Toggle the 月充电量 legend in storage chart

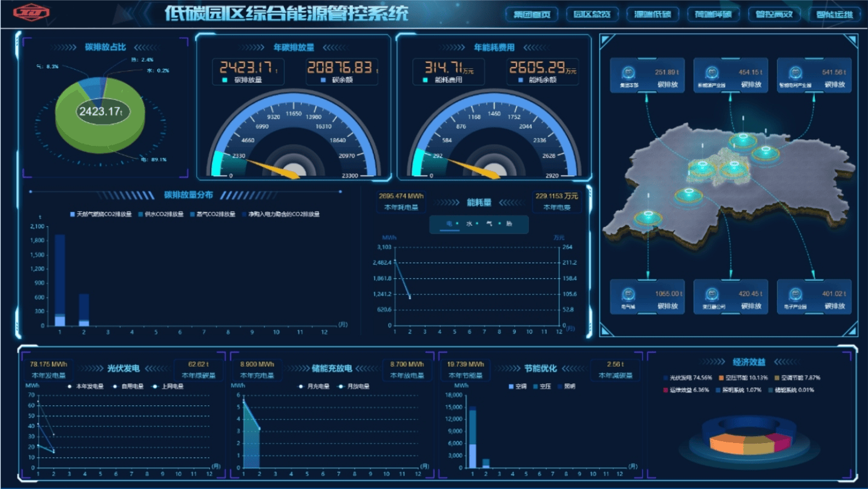pos(301,386)
